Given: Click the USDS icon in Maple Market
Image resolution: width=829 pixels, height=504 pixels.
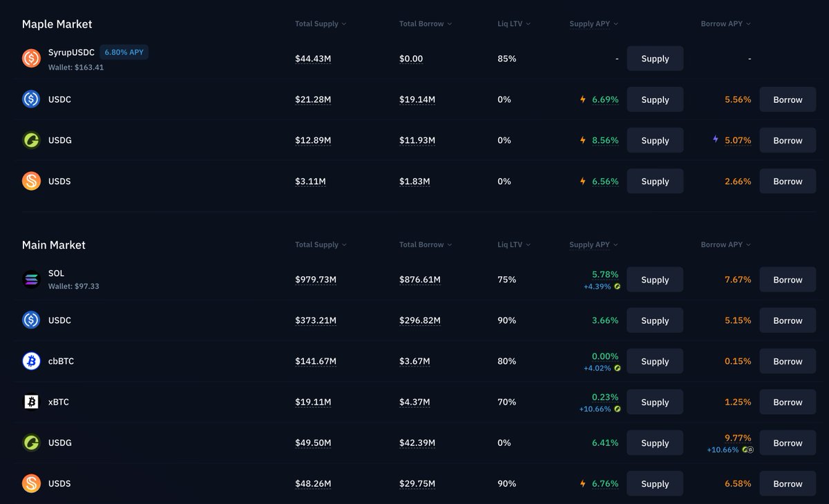Looking at the screenshot, I should coord(31,181).
